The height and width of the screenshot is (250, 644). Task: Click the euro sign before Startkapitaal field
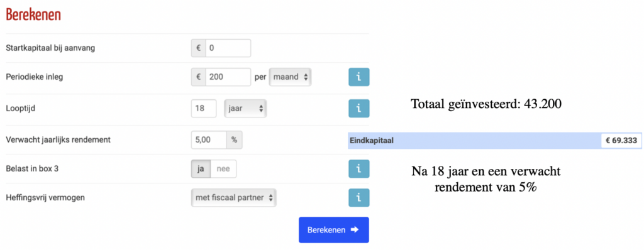[x=198, y=48]
